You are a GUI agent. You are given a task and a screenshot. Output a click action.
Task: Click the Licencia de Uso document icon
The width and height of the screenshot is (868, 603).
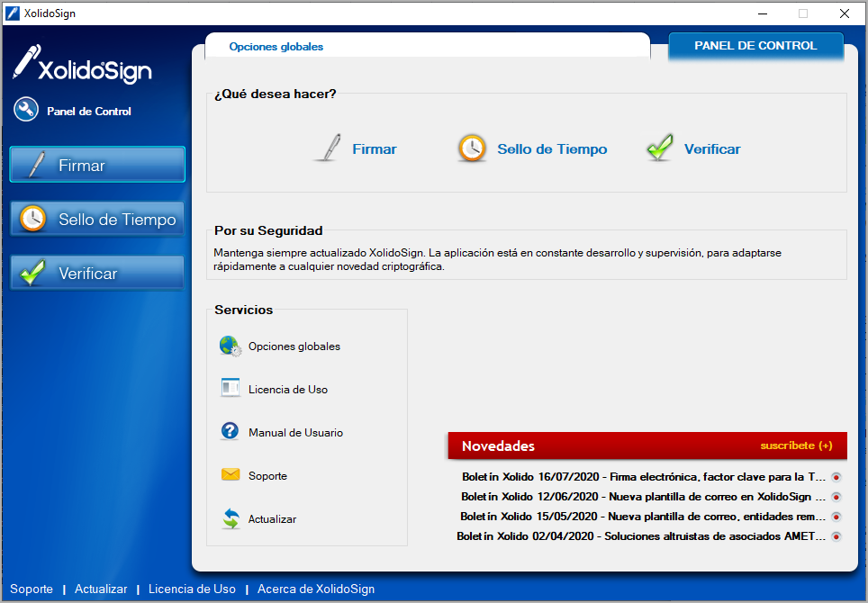tap(231, 388)
